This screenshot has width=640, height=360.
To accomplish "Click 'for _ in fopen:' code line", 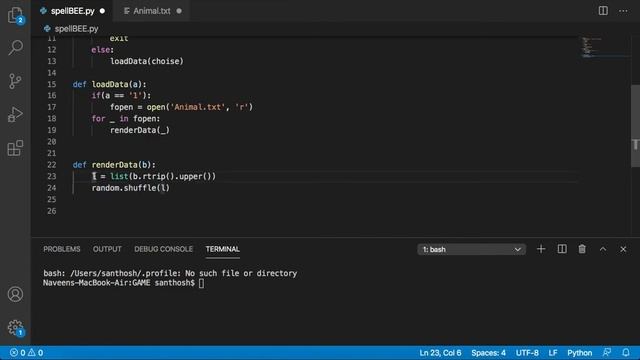I will [126, 119].
